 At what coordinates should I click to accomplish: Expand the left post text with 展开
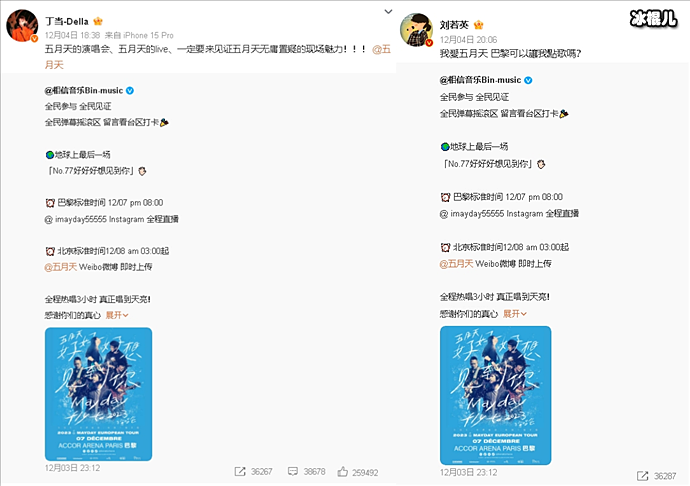pos(117,315)
